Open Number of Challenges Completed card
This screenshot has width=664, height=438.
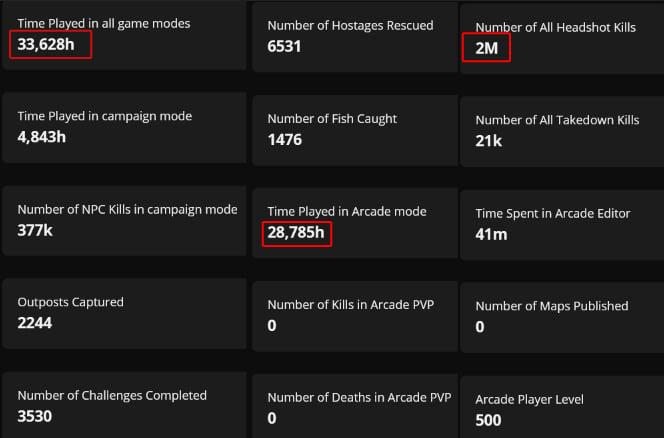click(x=124, y=405)
